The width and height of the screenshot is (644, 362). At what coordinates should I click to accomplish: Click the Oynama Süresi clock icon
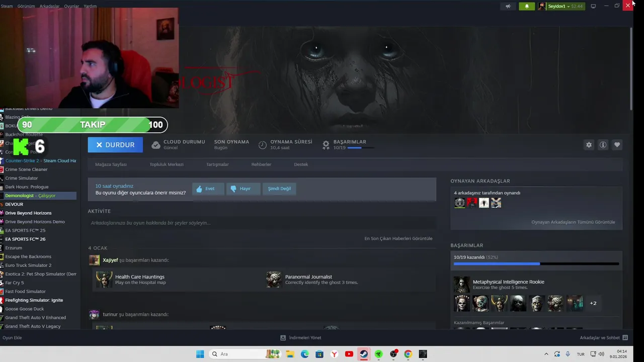tap(263, 145)
